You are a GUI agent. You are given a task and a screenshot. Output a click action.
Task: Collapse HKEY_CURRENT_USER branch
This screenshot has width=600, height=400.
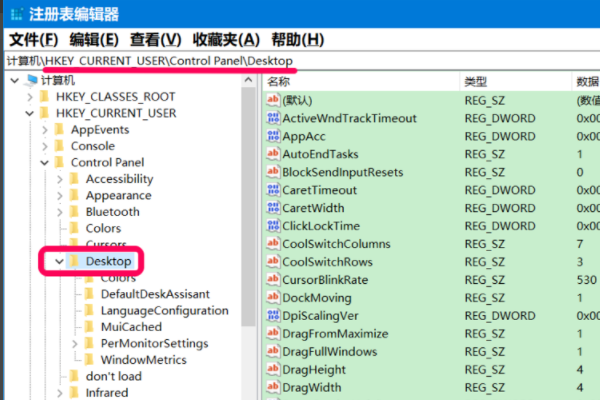tap(30, 113)
